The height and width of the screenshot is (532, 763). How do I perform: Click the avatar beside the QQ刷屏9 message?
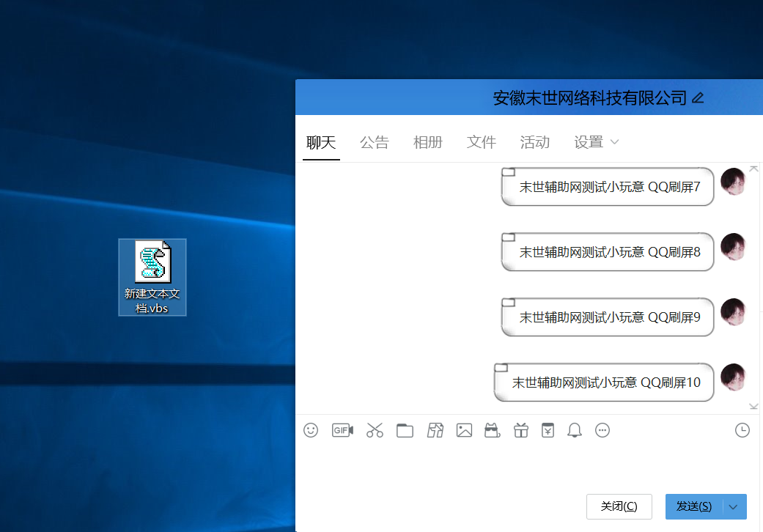(734, 311)
